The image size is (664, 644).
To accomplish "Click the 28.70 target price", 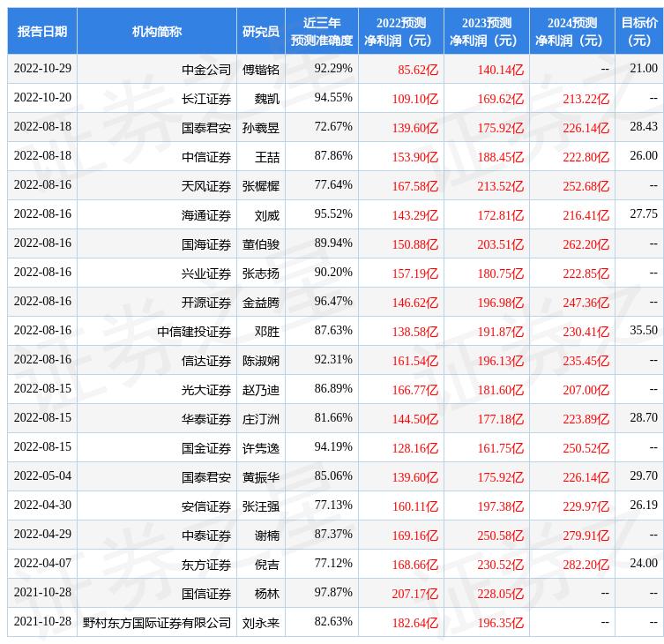I will click(x=644, y=418).
